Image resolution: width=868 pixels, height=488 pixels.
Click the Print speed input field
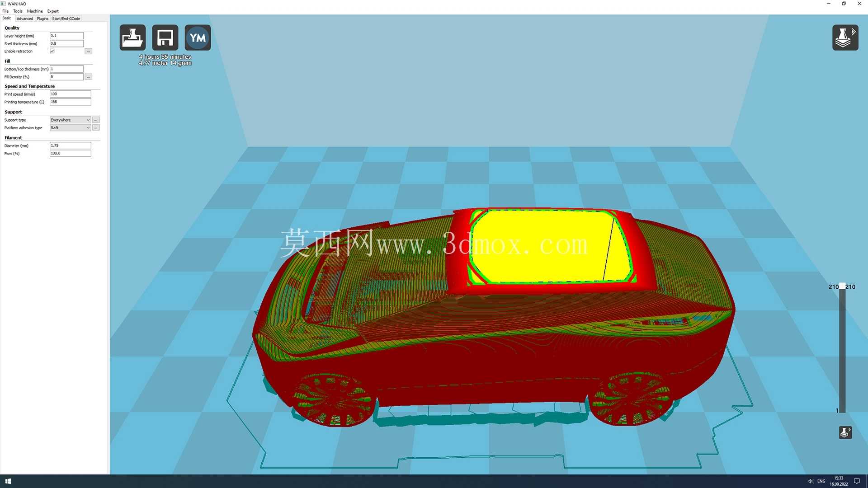pyautogui.click(x=70, y=94)
